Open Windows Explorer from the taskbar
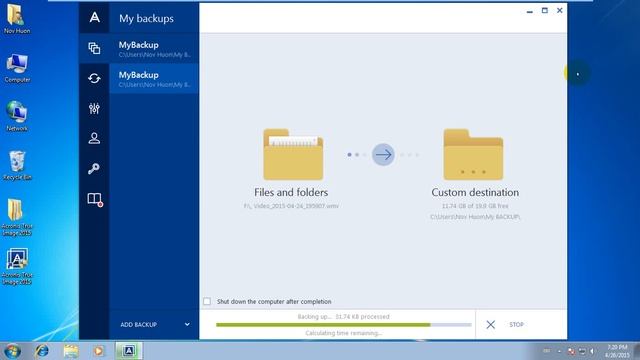 [71, 351]
